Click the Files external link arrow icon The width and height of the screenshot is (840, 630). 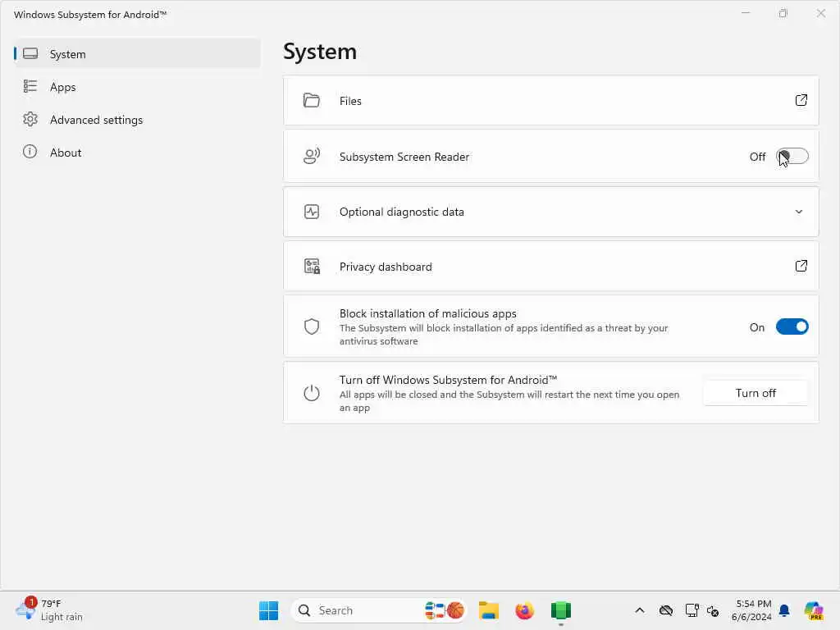(x=801, y=100)
